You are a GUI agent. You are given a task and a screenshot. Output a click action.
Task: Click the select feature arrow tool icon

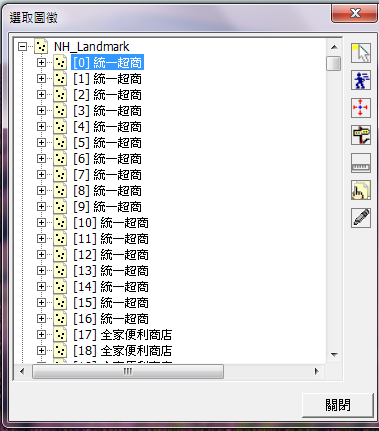[361, 53]
